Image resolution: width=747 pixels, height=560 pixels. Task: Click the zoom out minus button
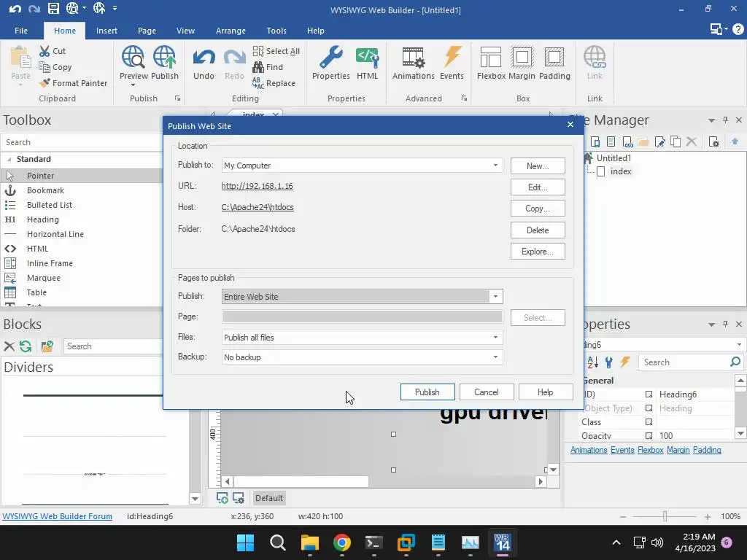pyautogui.click(x=623, y=517)
